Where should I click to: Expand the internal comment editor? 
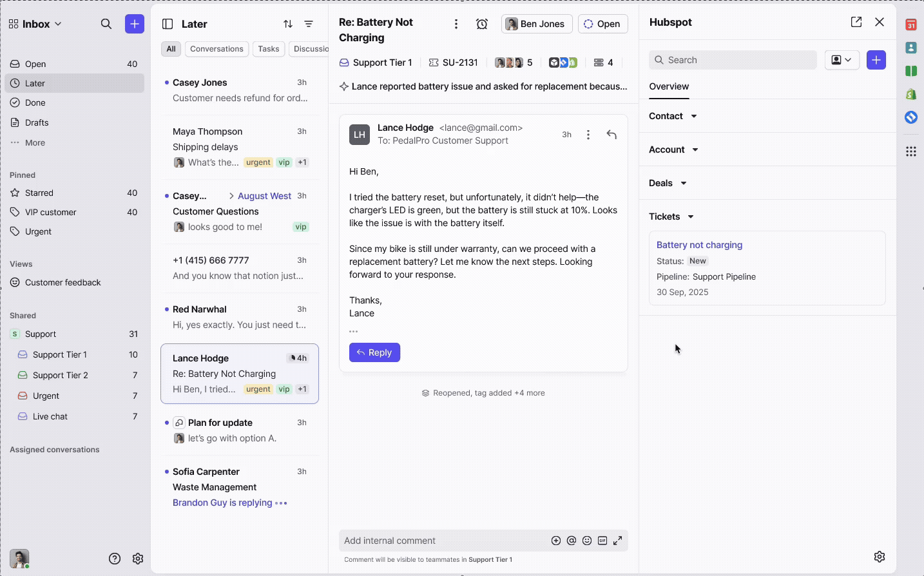[x=617, y=541]
